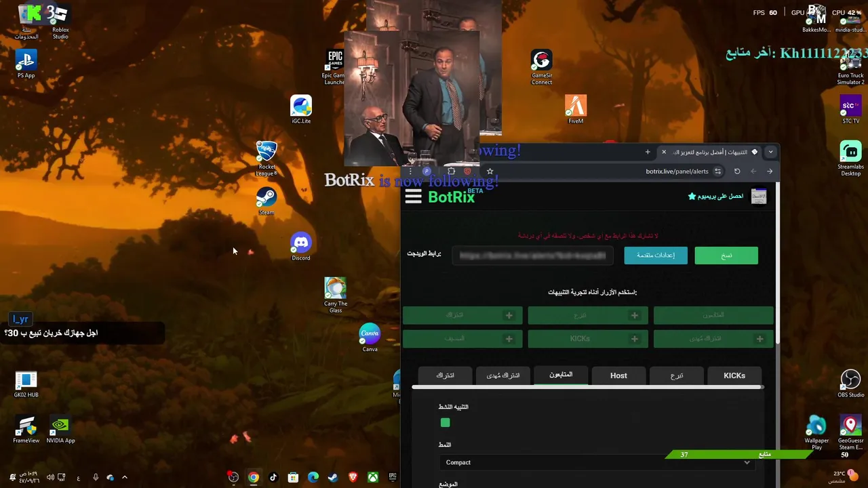Switch to the اشتراك tab
The image size is (868, 488).
point(445,375)
